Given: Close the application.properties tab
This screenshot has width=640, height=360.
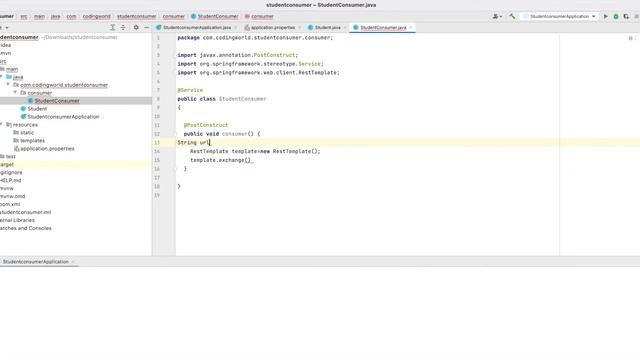Looking at the screenshot, I should pos(299,27).
